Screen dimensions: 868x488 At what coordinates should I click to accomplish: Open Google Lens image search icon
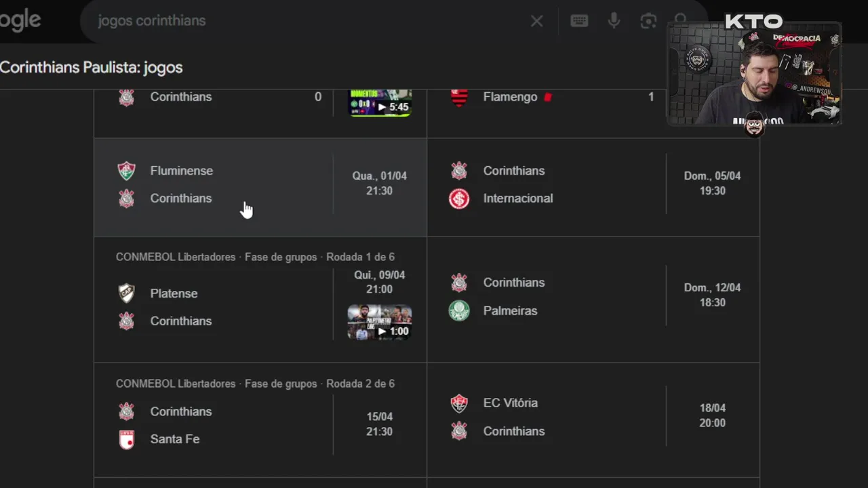point(648,21)
